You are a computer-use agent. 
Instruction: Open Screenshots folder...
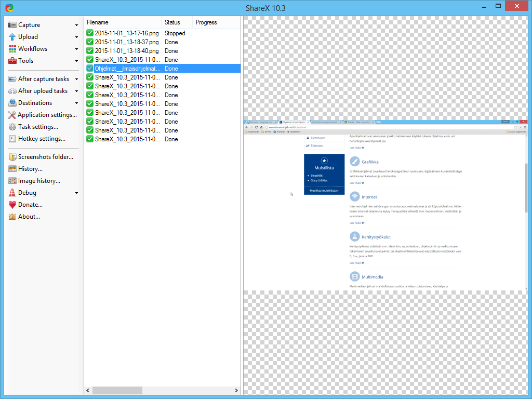pyautogui.click(x=44, y=157)
